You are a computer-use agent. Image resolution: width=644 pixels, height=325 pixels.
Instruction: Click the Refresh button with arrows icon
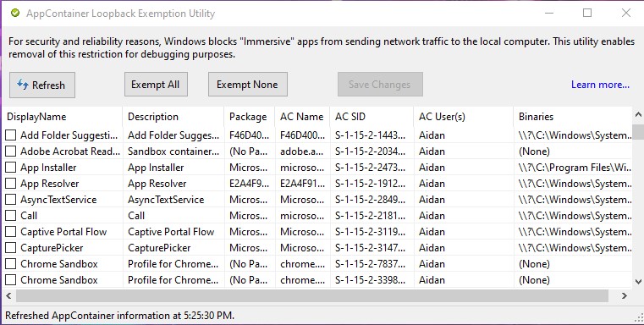42,85
